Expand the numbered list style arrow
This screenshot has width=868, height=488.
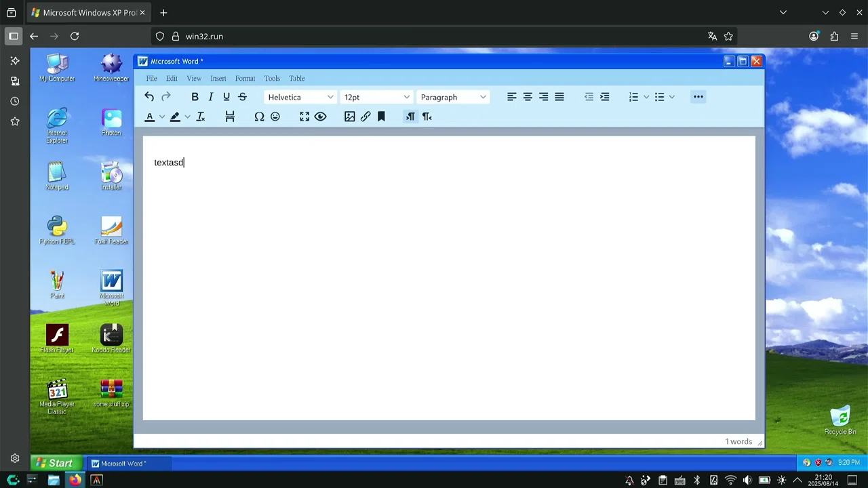click(646, 97)
